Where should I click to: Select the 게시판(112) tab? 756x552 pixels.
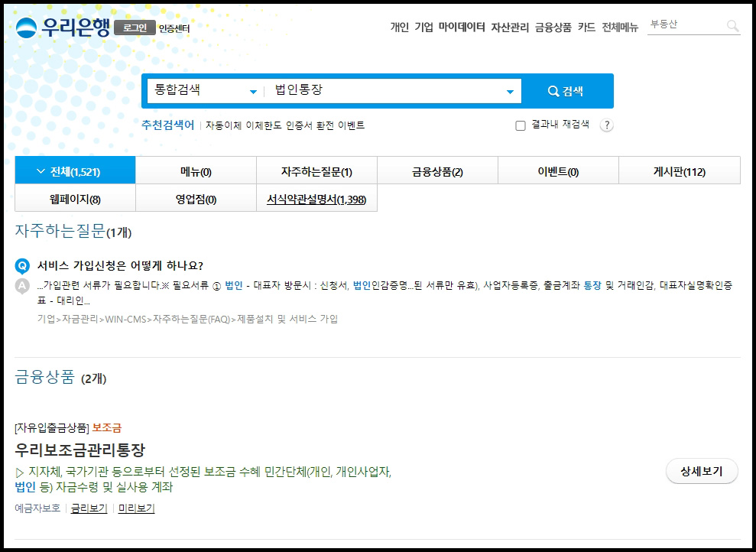click(x=680, y=171)
